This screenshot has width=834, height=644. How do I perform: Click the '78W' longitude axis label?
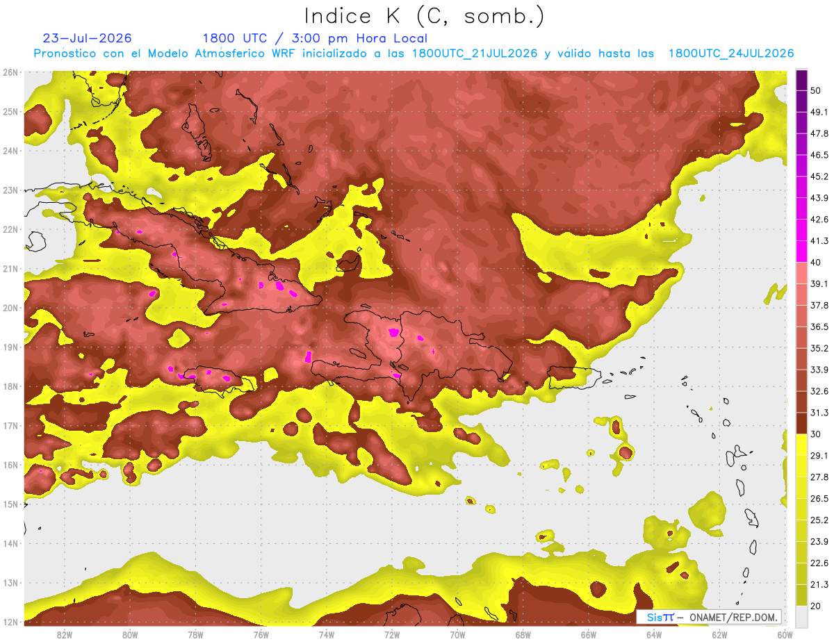[x=195, y=634]
